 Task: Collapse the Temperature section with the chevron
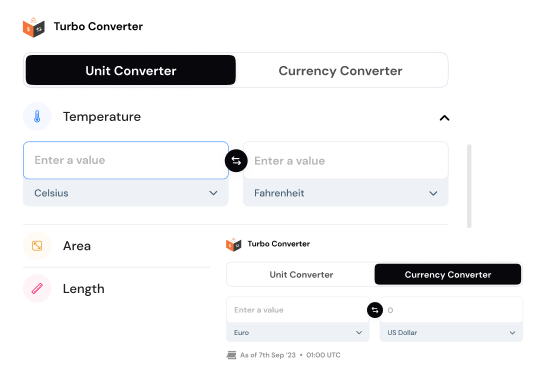click(444, 118)
